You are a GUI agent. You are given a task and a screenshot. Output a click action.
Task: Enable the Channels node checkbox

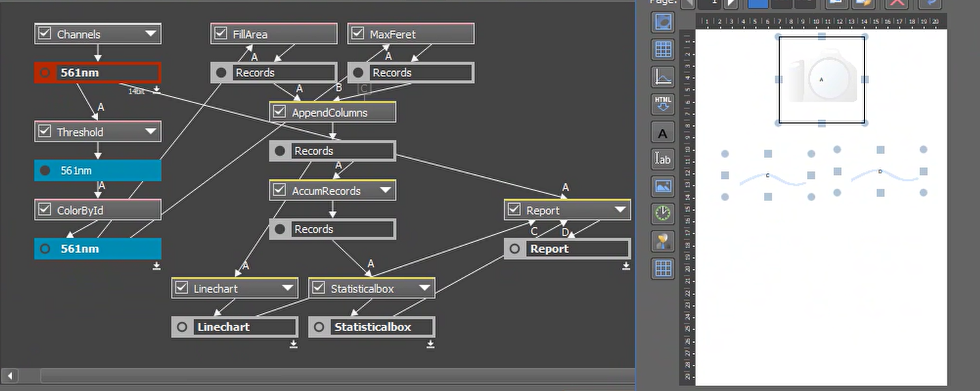45,33
